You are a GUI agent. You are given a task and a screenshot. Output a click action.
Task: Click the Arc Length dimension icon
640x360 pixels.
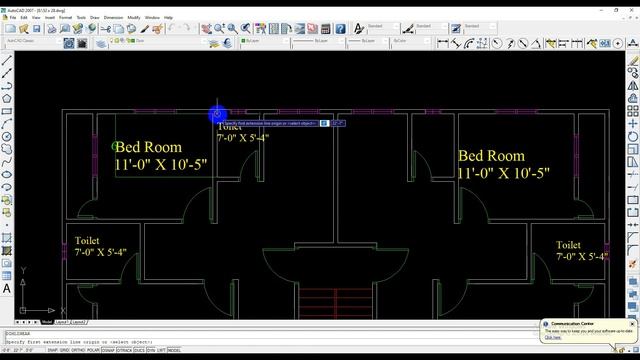(469, 43)
